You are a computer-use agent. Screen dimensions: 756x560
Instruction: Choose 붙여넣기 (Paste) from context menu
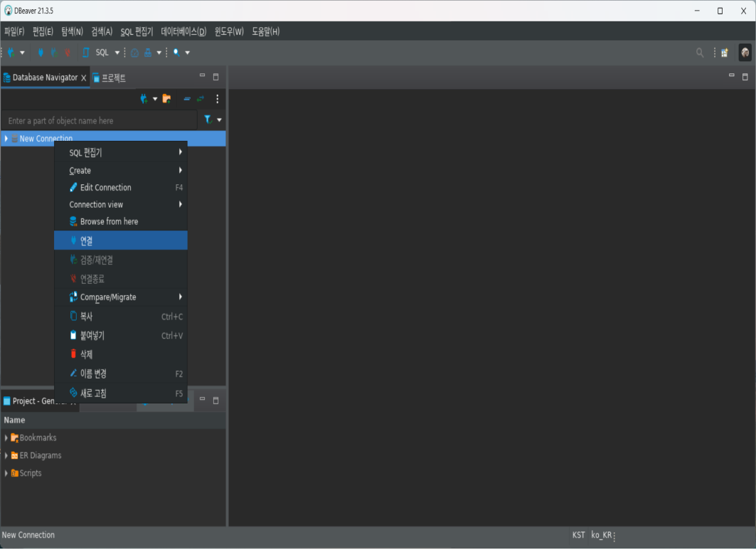point(121,335)
